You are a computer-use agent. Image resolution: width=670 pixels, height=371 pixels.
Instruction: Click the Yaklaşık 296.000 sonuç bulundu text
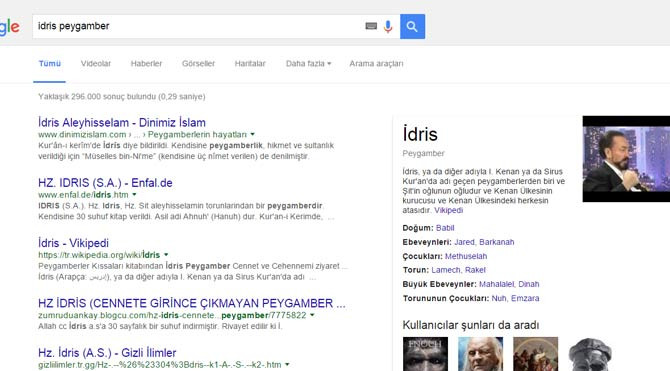tap(122, 97)
